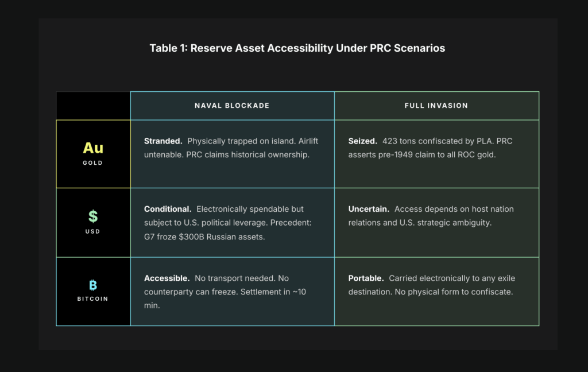Screen dimensions: 588x372
Task: Click text 'asserts pre-1949 claim to all ROC gold'
Action: tap(422, 154)
